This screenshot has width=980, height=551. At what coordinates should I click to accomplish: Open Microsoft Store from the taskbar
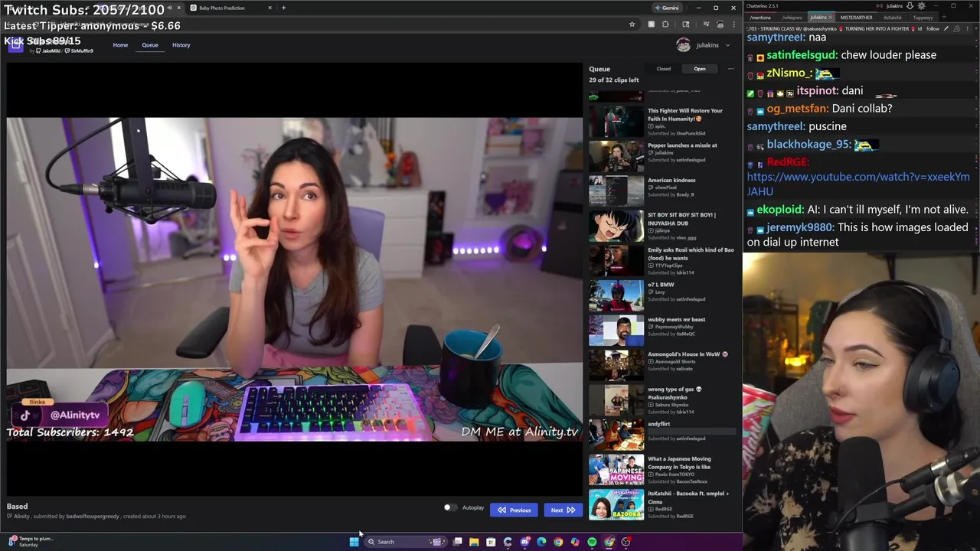pyautogui.click(x=491, y=542)
